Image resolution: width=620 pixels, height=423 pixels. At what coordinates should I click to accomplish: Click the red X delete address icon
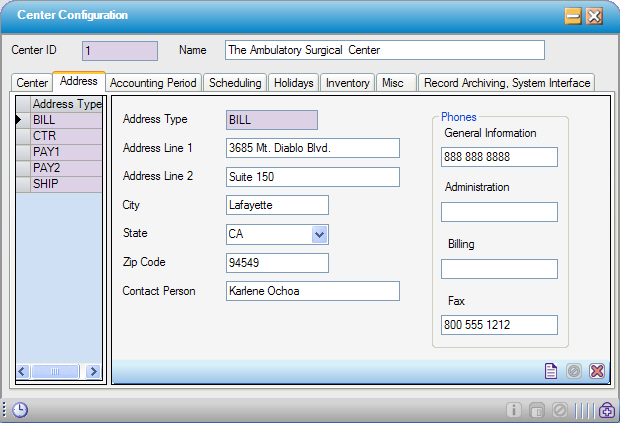click(x=597, y=371)
